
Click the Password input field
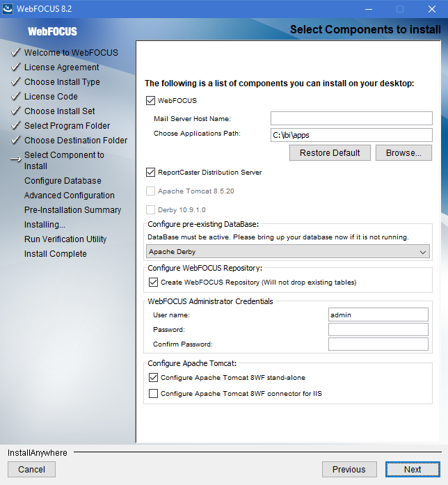tap(378, 329)
